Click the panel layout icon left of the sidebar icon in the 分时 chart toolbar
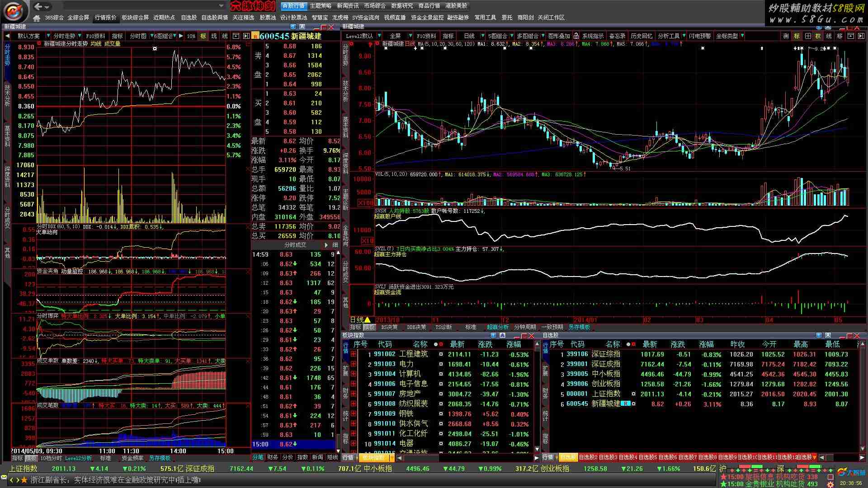Image resolution: width=868 pixels, height=488 pixels. pos(236,36)
